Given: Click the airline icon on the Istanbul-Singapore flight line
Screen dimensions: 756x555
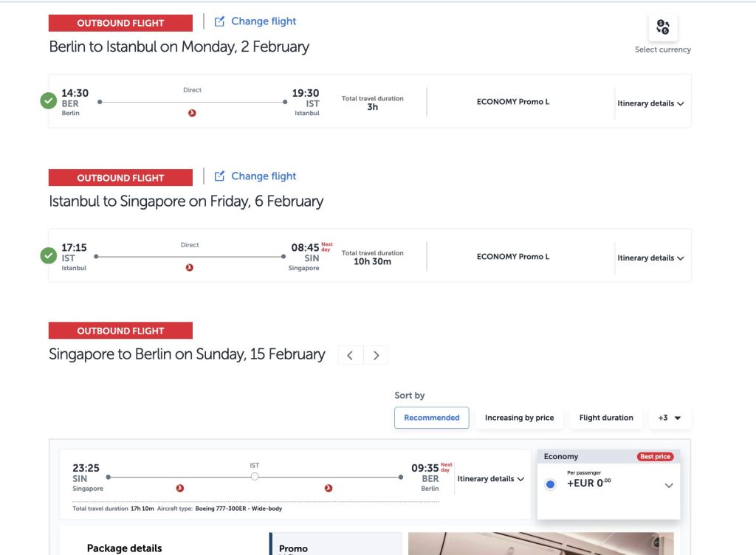Looking at the screenshot, I should (x=190, y=268).
